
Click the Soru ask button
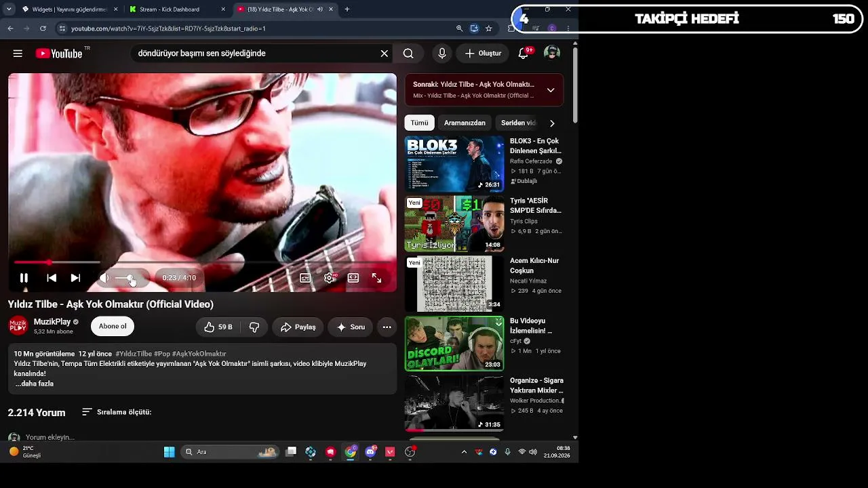(x=351, y=327)
